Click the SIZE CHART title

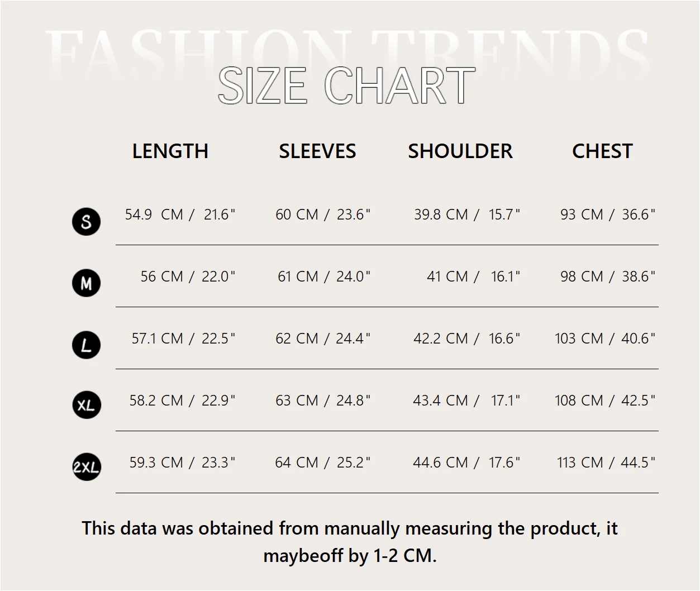pyautogui.click(x=346, y=86)
